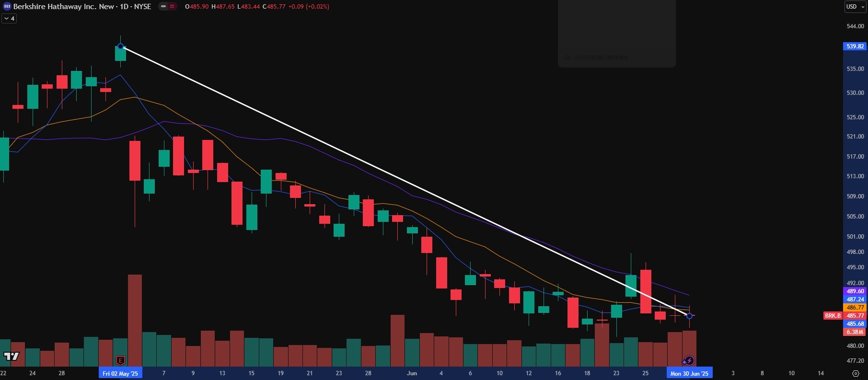Click the Mon 30 Jun '25 date label
The width and height of the screenshot is (868, 380).
[x=689, y=373]
